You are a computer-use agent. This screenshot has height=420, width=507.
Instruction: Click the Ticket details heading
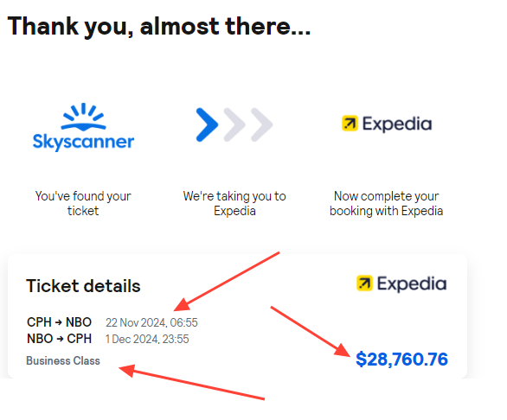coord(83,286)
